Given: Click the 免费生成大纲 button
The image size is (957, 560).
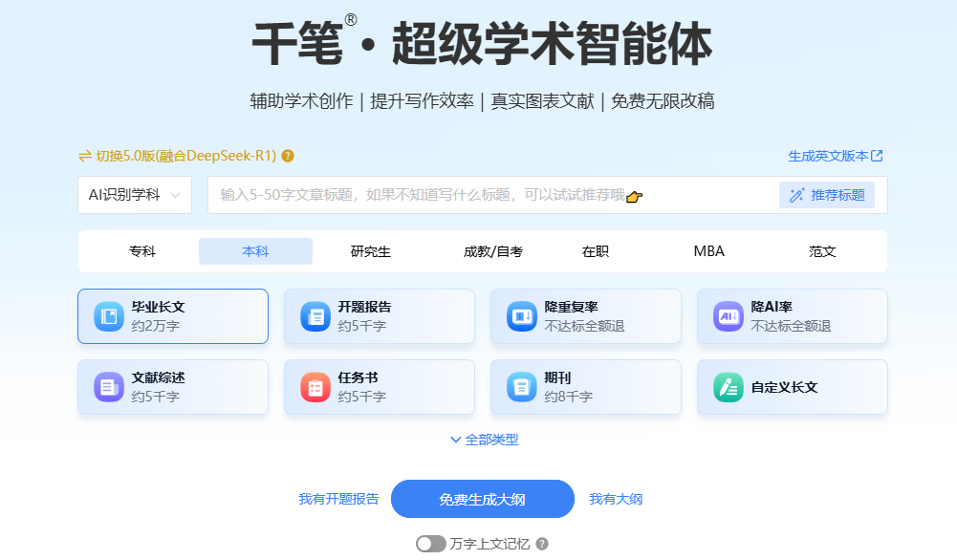Looking at the screenshot, I should (482, 499).
